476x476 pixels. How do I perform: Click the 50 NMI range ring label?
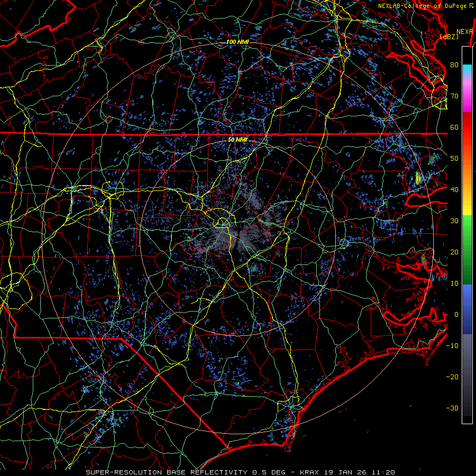click(237, 140)
